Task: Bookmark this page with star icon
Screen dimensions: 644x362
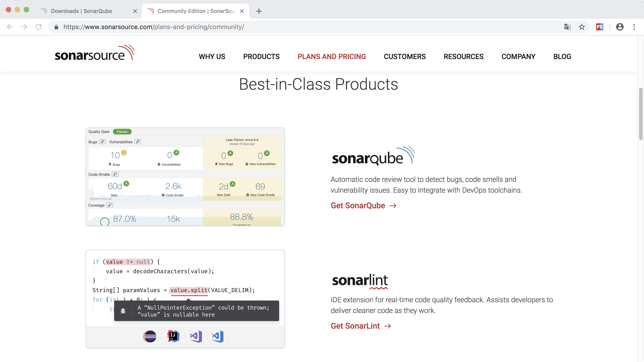Action: click(x=581, y=27)
